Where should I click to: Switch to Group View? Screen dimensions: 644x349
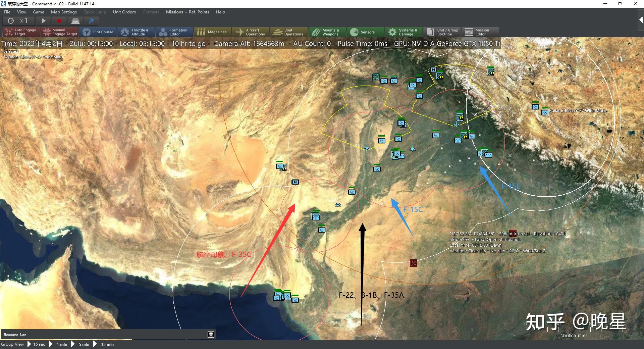coord(12,344)
